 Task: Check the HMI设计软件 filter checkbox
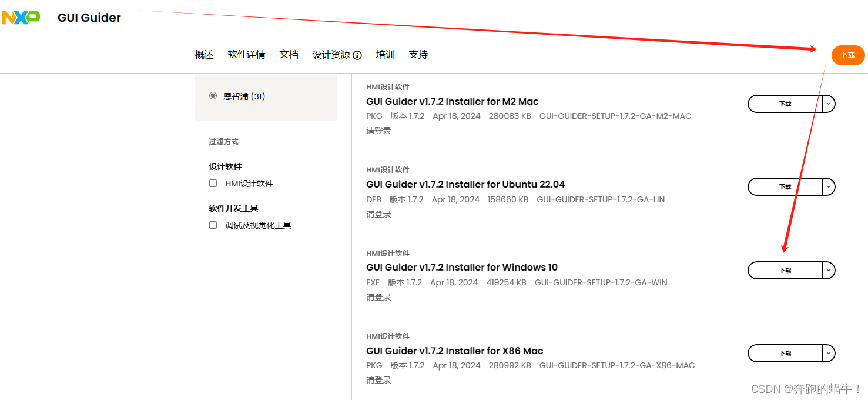(x=213, y=184)
